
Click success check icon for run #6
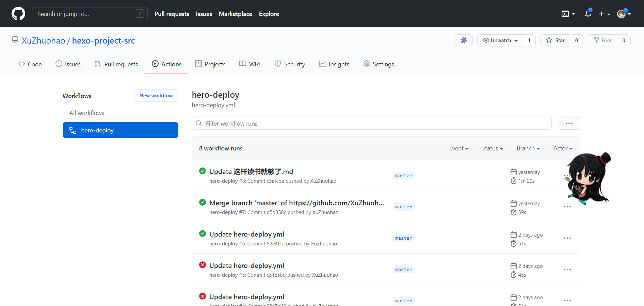pyautogui.click(x=203, y=233)
